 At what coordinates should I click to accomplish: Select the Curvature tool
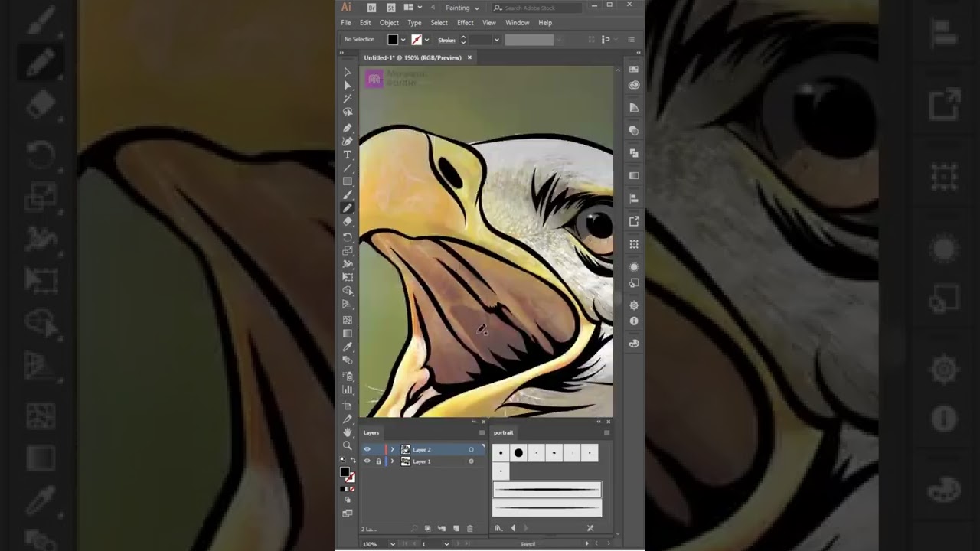pyautogui.click(x=348, y=141)
